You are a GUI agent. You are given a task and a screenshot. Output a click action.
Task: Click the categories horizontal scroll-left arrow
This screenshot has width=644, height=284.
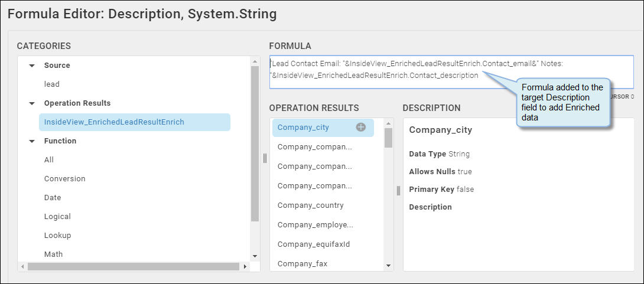(x=23, y=267)
